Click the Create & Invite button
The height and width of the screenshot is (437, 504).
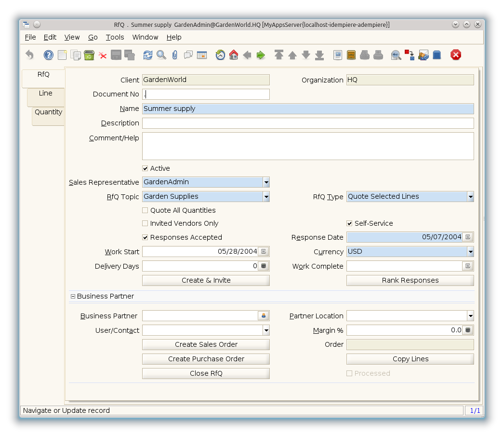[206, 280]
